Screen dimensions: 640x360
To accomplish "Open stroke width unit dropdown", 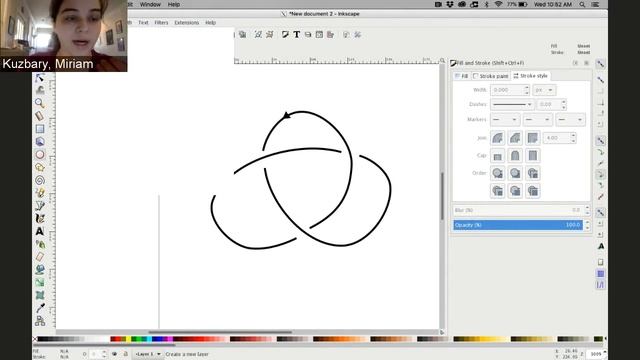I will tap(544, 90).
